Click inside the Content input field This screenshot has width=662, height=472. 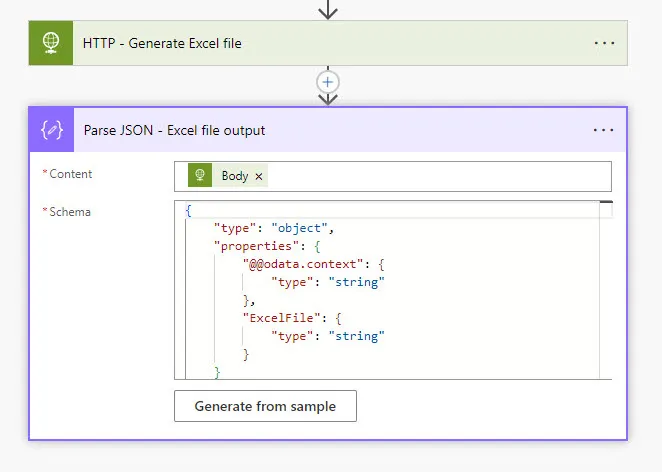(393, 176)
